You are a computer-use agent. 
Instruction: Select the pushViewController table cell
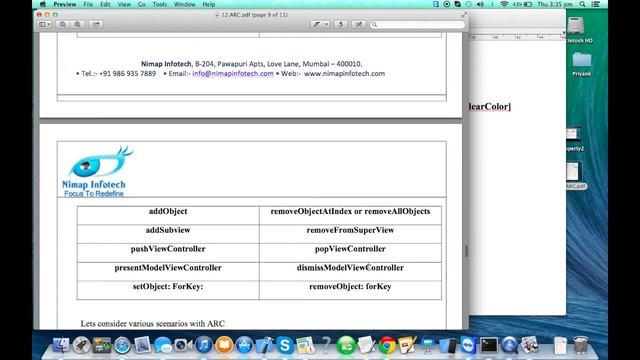coord(168,253)
